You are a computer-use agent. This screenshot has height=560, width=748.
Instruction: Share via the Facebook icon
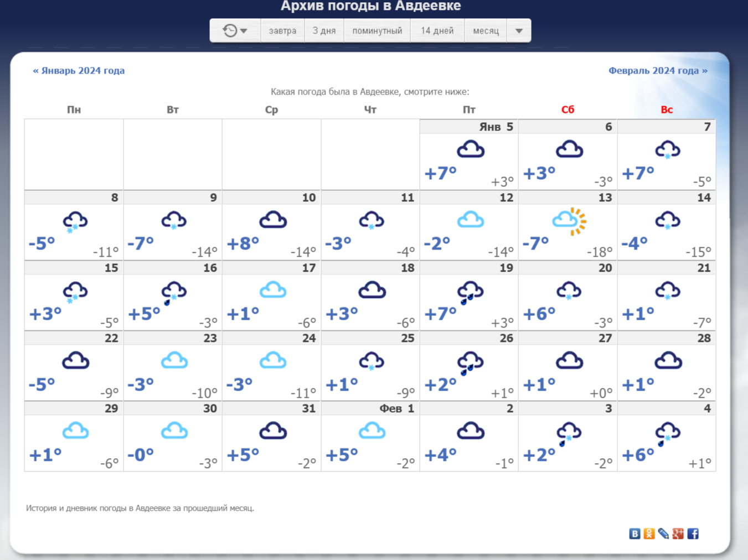pos(693,533)
